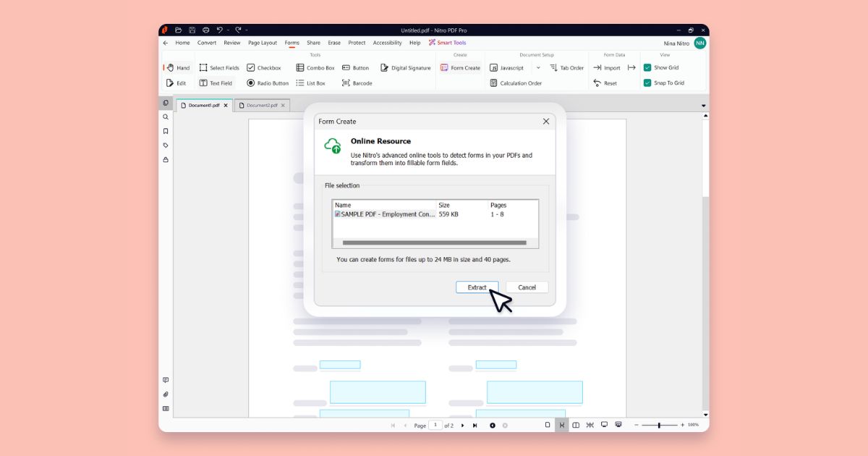Viewport: 868px width, 456px height.
Task: Export form data arrow icon
Action: coord(631,68)
